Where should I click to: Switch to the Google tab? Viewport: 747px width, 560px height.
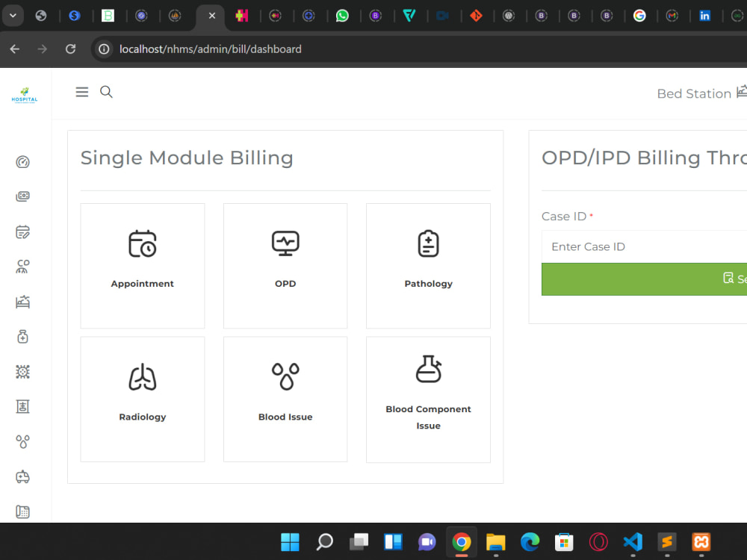tap(639, 16)
